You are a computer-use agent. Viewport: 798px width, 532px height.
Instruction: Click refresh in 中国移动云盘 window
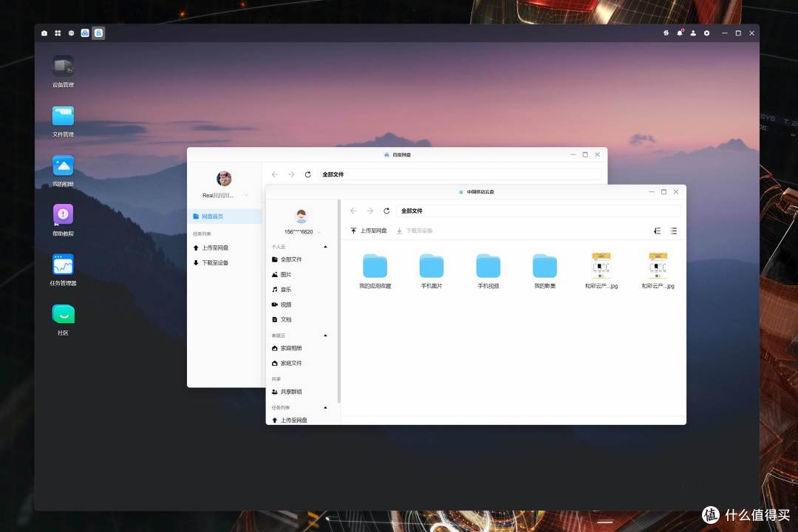pos(386,211)
